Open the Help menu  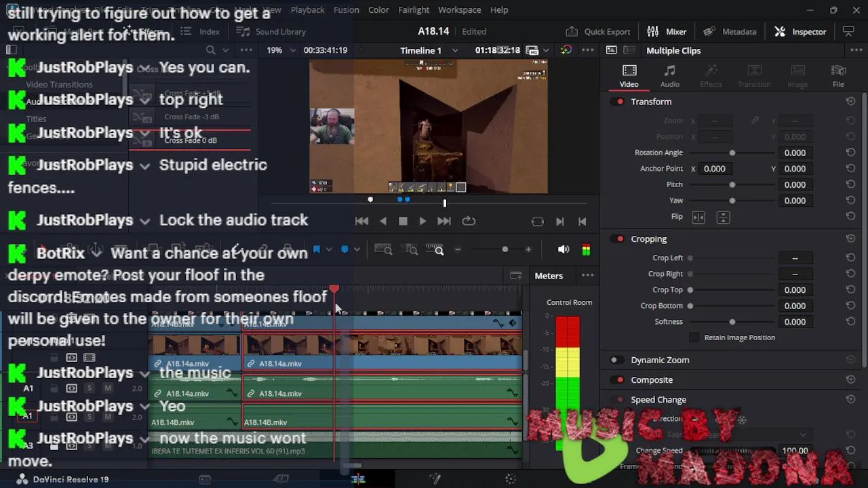click(x=499, y=9)
